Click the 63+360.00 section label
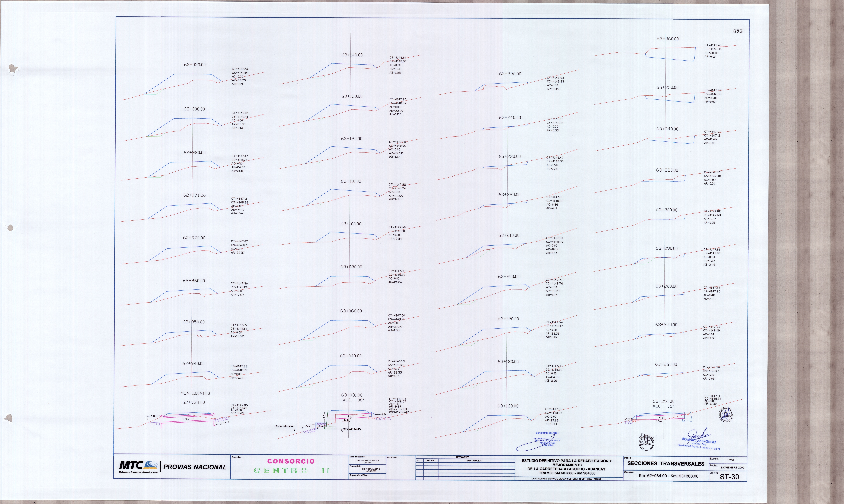Image resolution: width=844 pixels, height=504 pixels. pos(668,39)
